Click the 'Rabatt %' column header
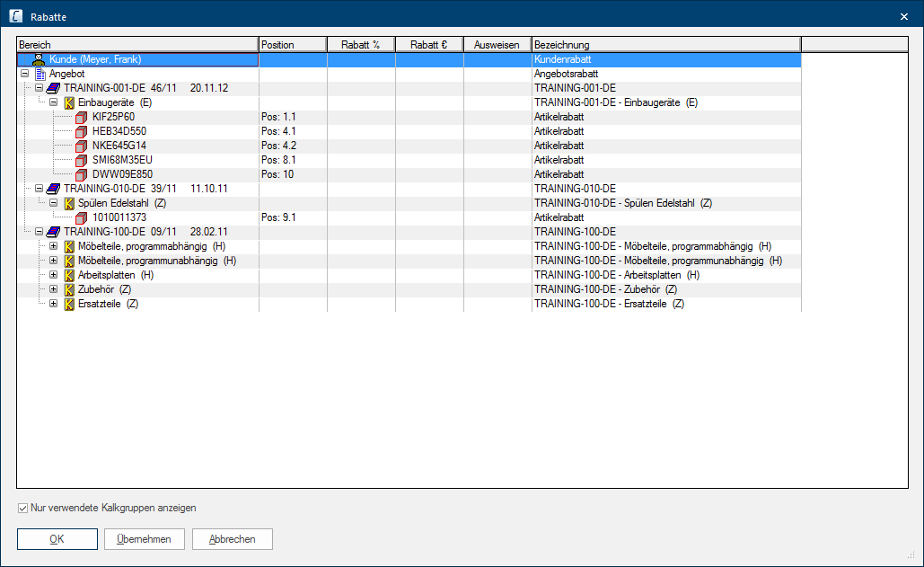 point(361,45)
